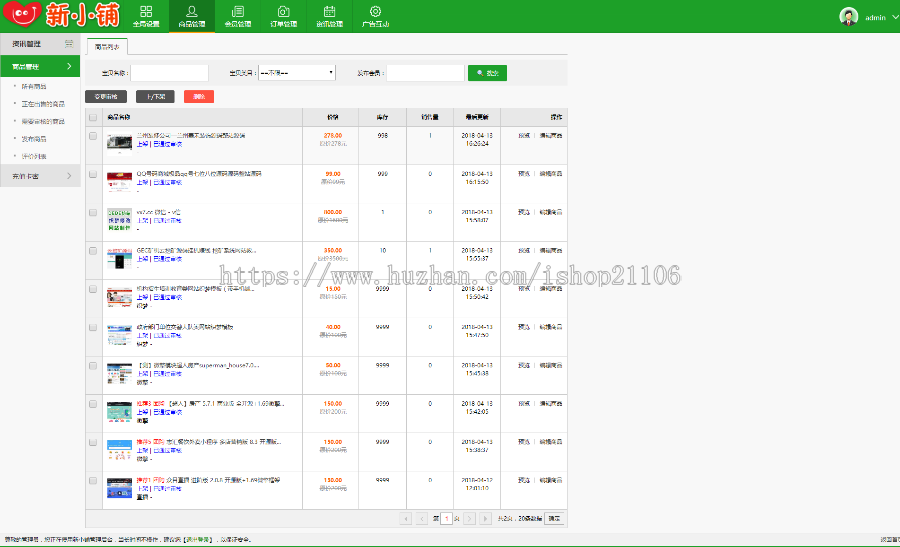Click the 库存 column header
Image resolution: width=900 pixels, height=547 pixels.
(382, 117)
